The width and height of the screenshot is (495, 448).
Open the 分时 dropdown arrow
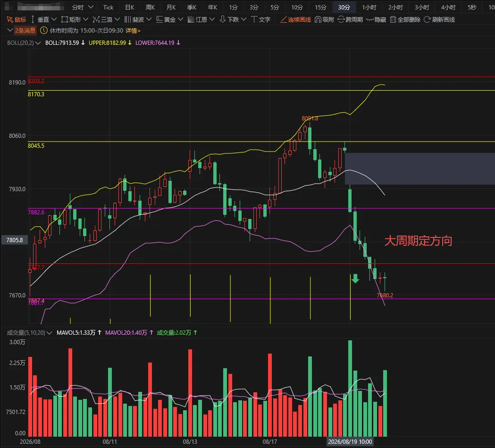91,7
